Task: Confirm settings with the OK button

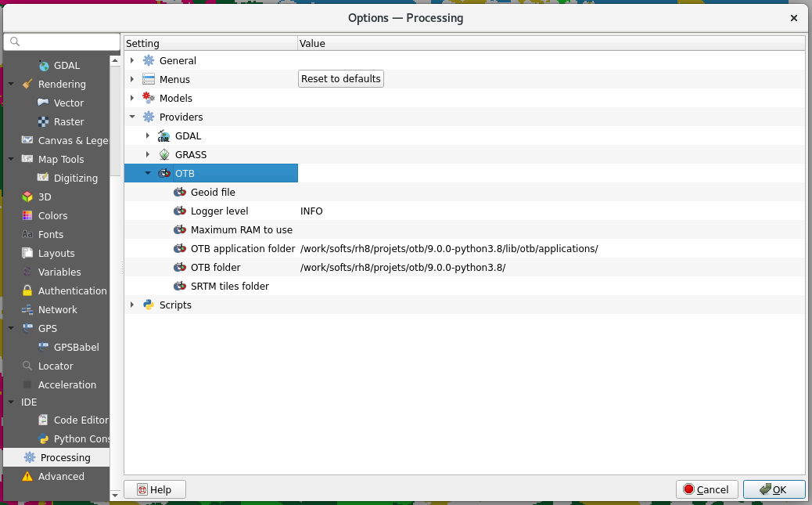Action: pos(774,489)
